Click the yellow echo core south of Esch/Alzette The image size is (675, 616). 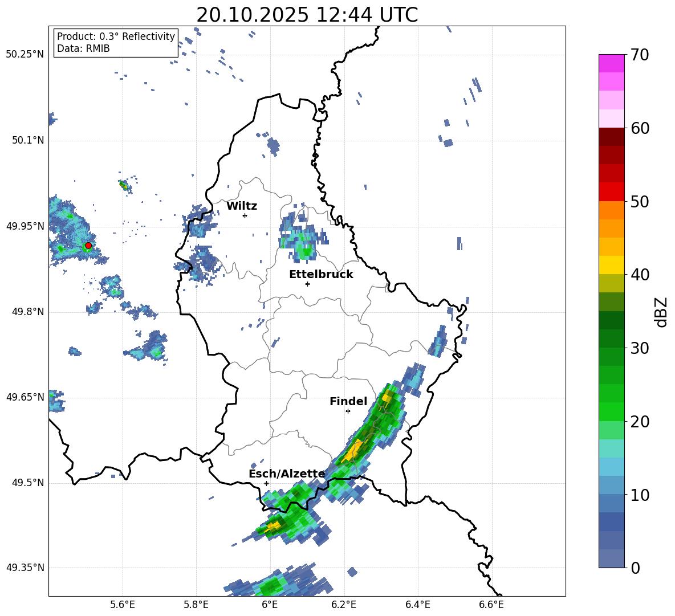[x=273, y=526]
